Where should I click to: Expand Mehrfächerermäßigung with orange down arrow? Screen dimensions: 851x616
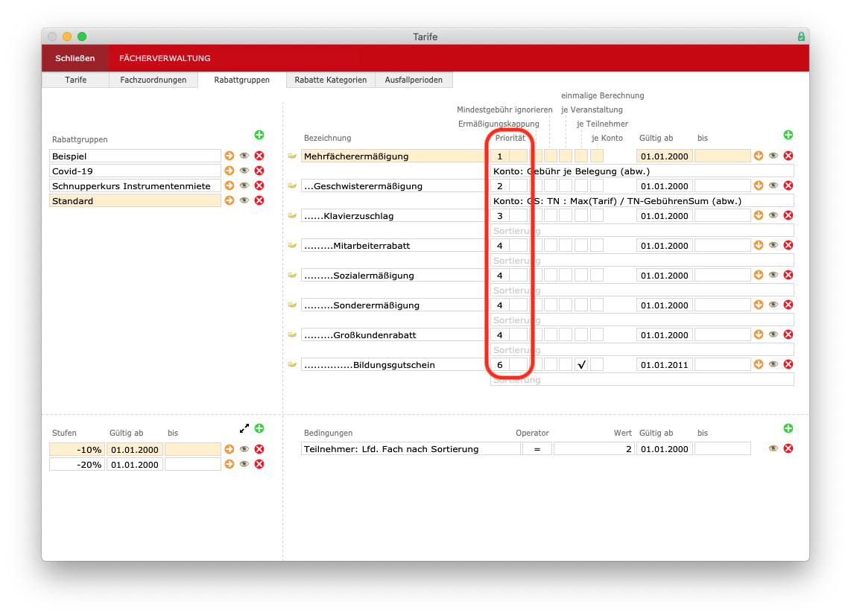coord(759,156)
